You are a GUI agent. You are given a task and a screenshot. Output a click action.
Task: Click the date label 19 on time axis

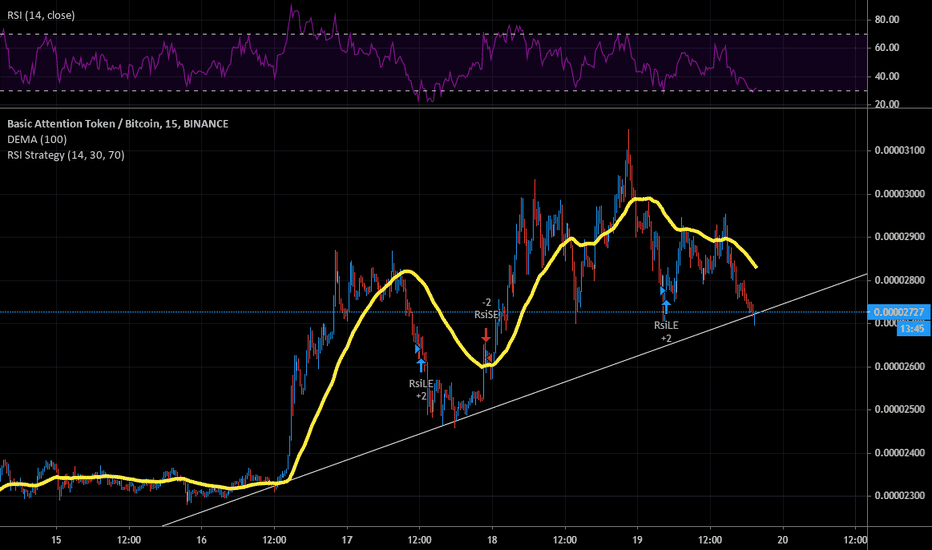click(x=637, y=540)
